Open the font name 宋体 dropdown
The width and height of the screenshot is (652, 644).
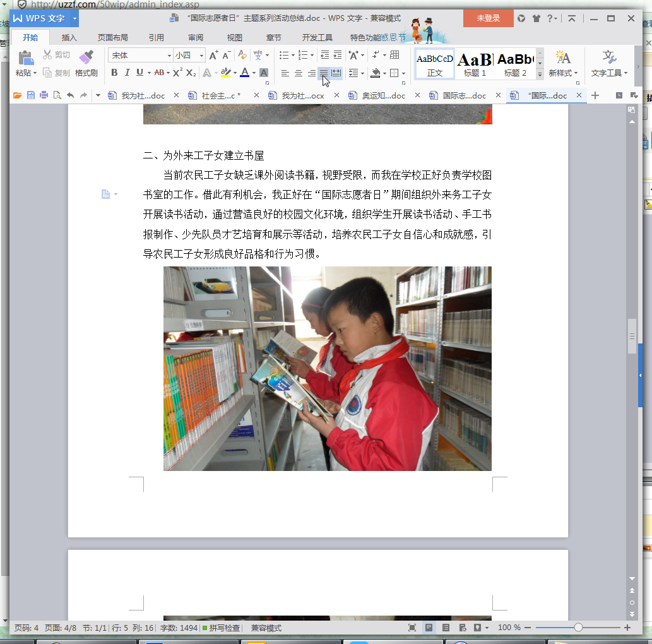[x=169, y=56]
